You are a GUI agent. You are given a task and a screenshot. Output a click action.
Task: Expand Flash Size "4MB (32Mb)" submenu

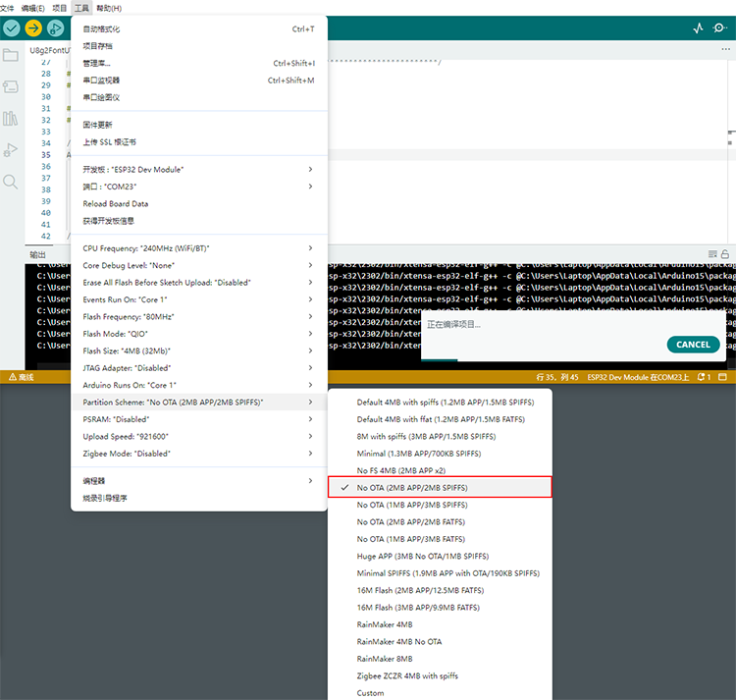198,350
